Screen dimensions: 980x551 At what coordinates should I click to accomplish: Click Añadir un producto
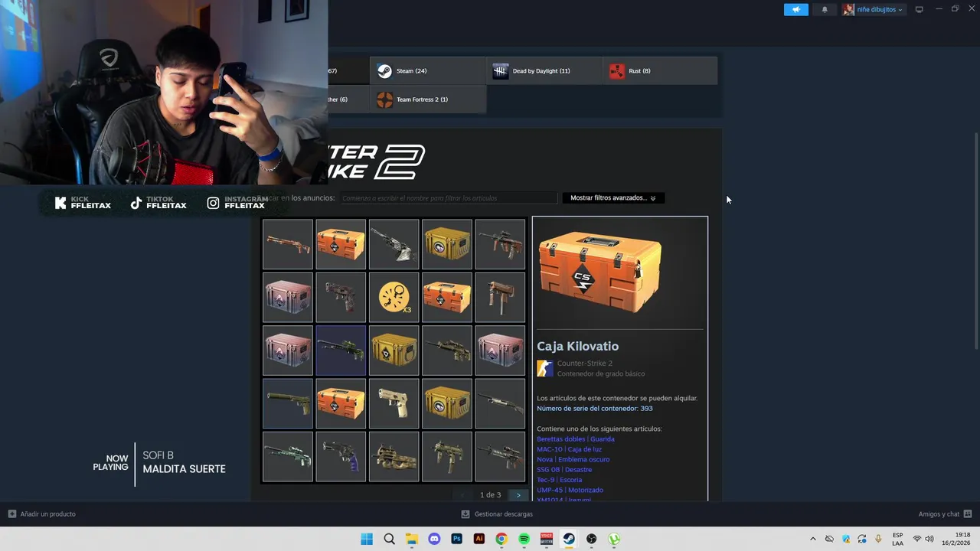(x=42, y=514)
